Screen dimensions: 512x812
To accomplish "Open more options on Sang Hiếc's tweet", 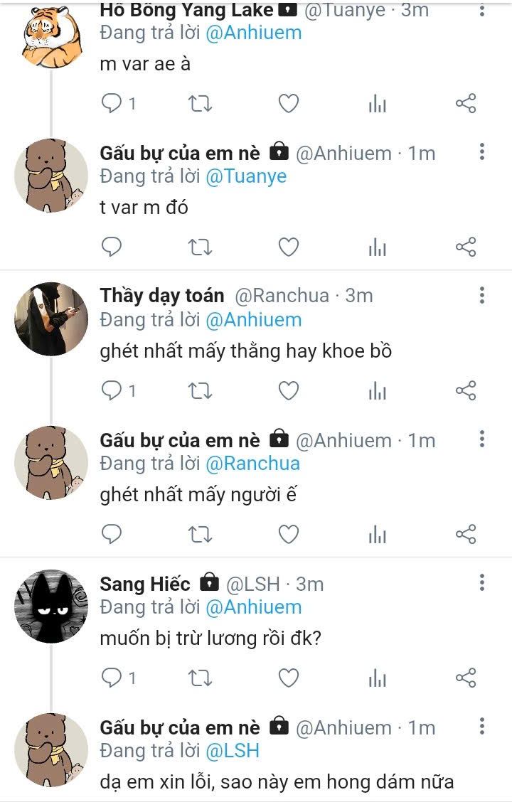I will (x=482, y=584).
